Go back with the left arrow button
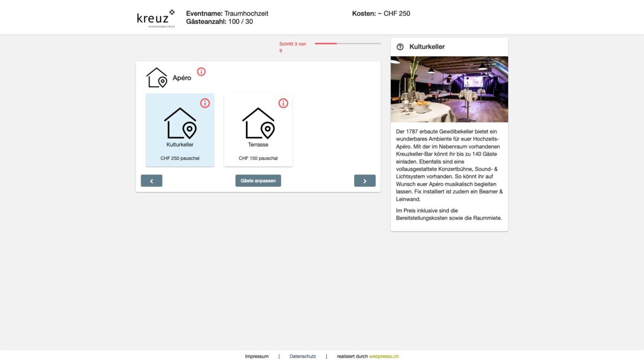This screenshot has width=644, height=362. click(x=151, y=181)
